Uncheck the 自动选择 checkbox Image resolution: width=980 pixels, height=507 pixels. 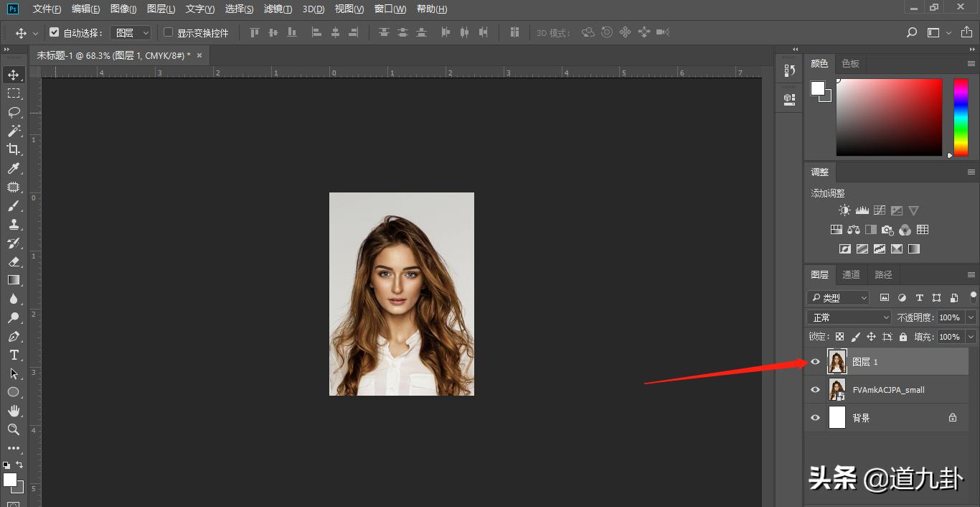[55, 32]
